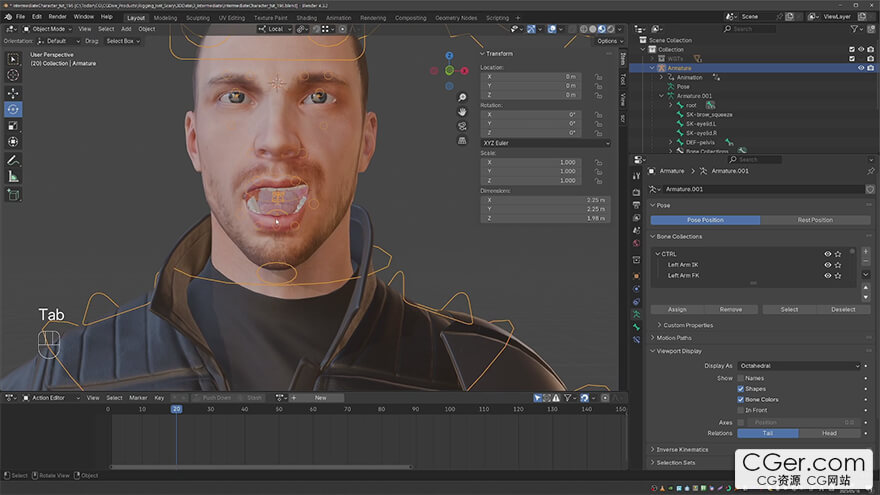880x495 pixels.
Task: Uncheck the Bone Colors checkbox
Action: pos(741,399)
